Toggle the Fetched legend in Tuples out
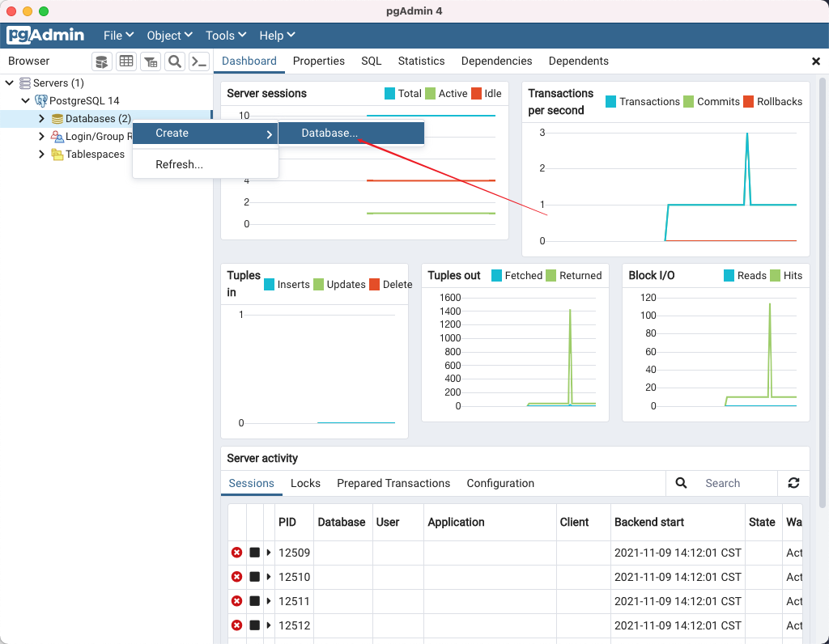The width and height of the screenshot is (829, 644). (x=496, y=276)
